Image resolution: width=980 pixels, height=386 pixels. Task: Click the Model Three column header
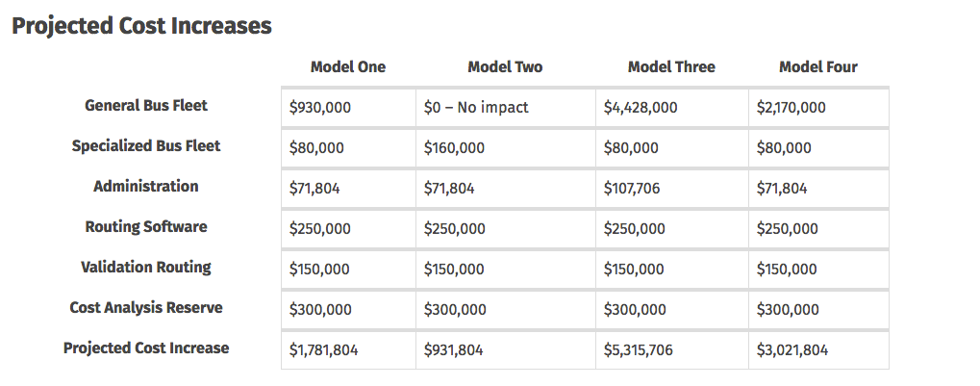671,67
